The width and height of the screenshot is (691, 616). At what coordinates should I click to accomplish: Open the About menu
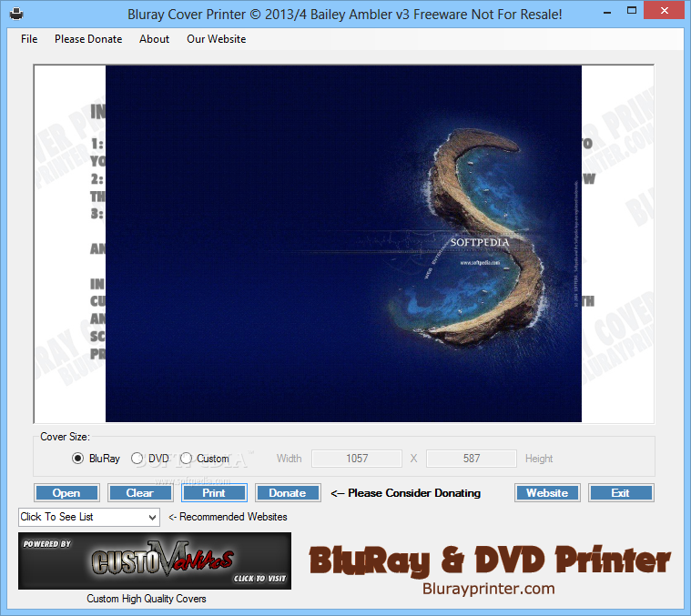(x=154, y=39)
